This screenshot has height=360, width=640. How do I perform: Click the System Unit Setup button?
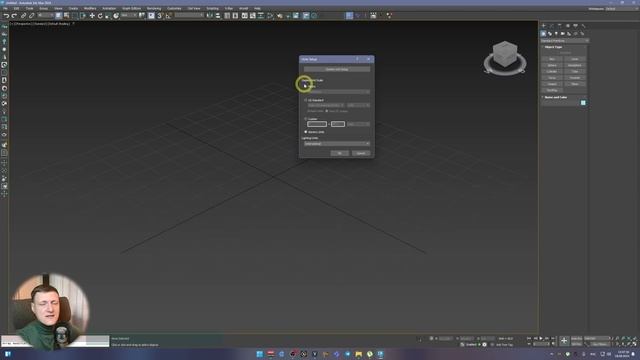pyautogui.click(x=337, y=69)
